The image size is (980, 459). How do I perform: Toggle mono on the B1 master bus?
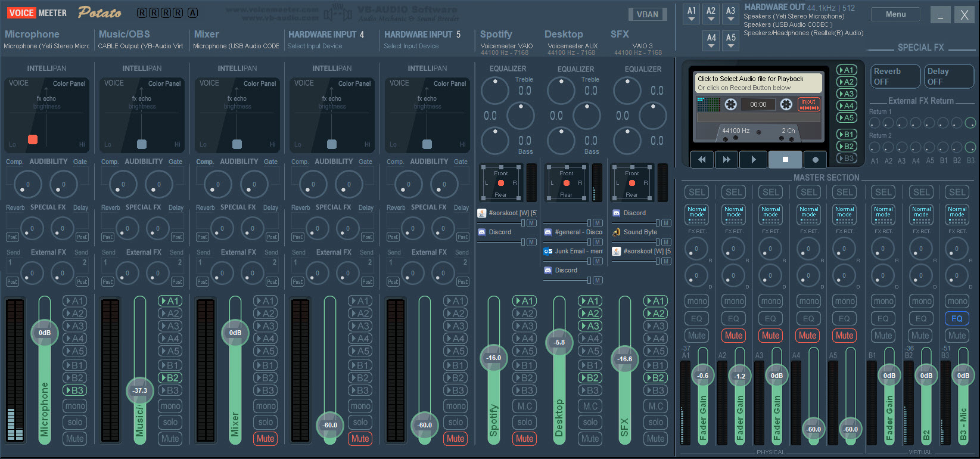(883, 301)
